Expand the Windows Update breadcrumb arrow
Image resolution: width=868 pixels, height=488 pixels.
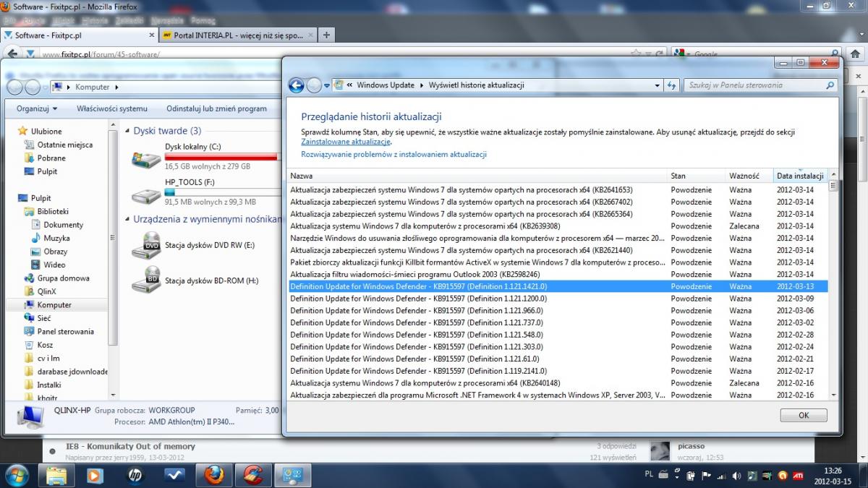coord(422,85)
